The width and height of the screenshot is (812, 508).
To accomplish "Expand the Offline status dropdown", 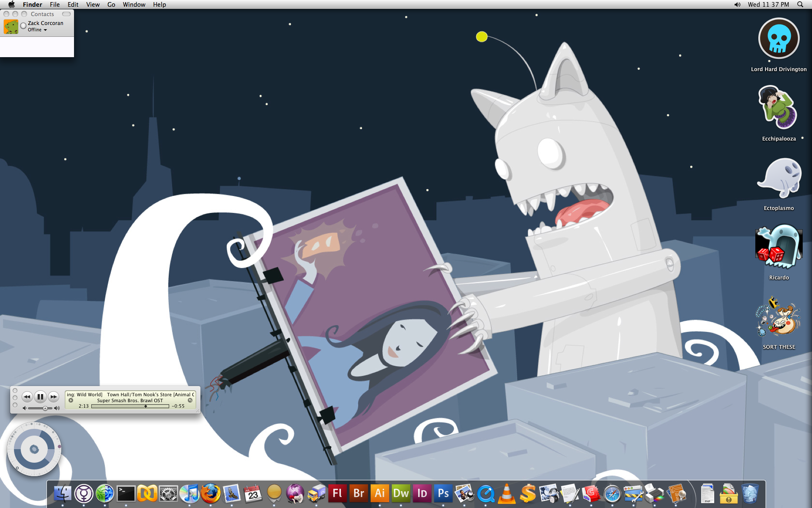I will click(x=38, y=30).
